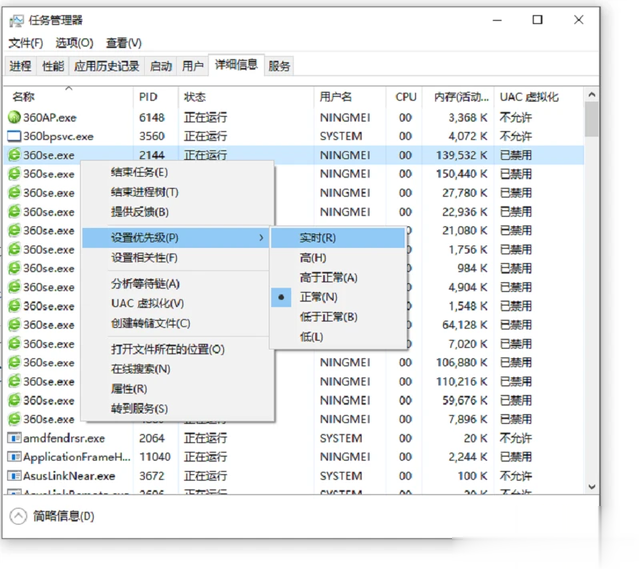Select 打开文件所在的位置(O)
Screen dimensions: 640x575
[178, 349]
